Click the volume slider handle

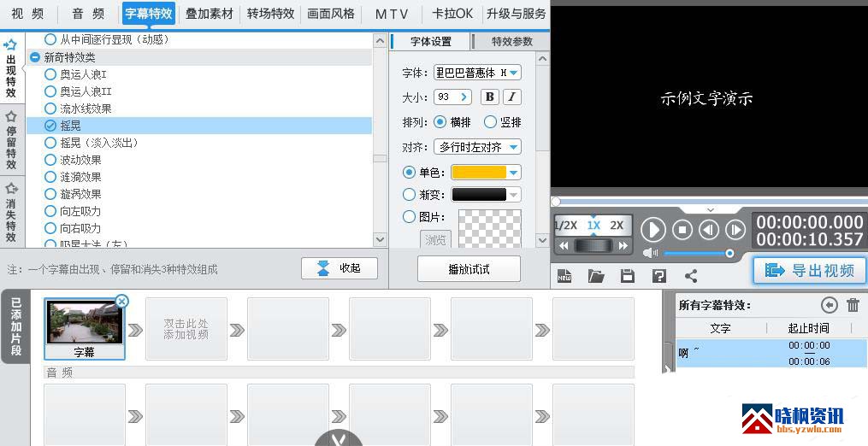pos(729,254)
